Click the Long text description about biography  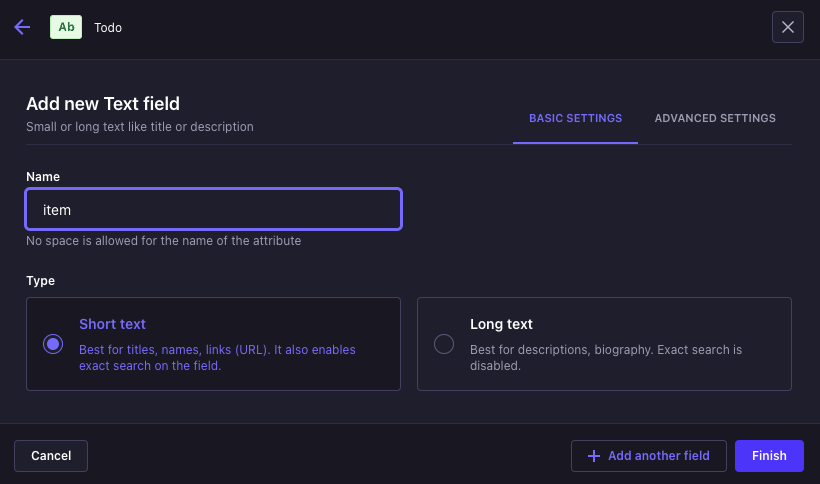tap(606, 358)
